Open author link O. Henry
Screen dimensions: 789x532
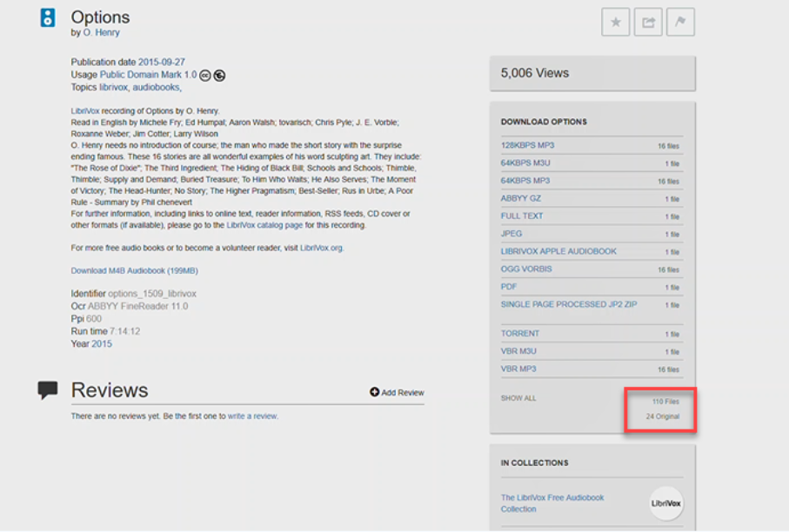pos(101,32)
